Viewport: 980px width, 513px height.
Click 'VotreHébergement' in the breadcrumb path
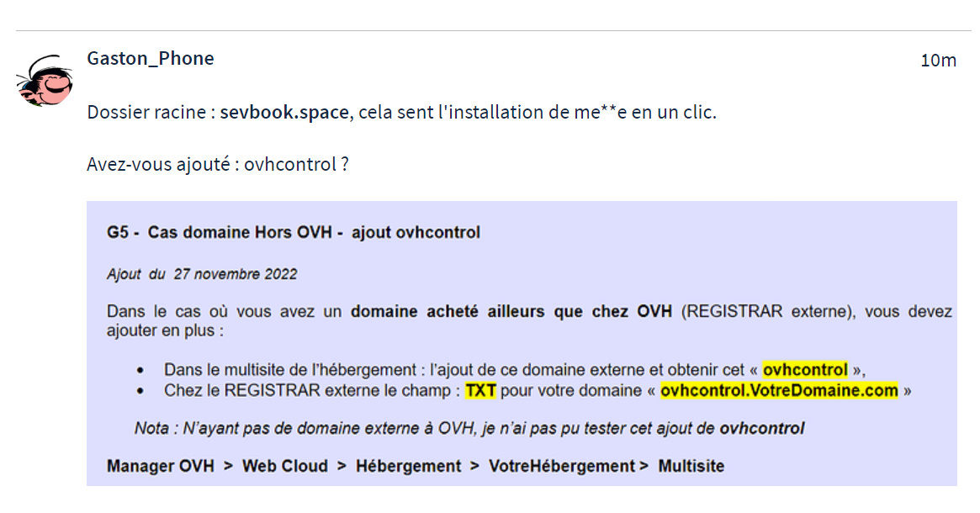coord(562,466)
